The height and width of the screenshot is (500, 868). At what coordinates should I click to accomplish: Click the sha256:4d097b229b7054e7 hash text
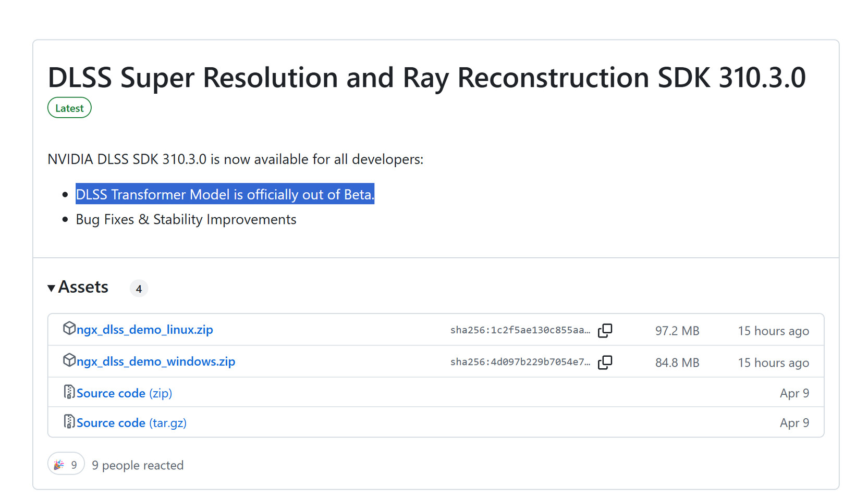click(x=520, y=362)
